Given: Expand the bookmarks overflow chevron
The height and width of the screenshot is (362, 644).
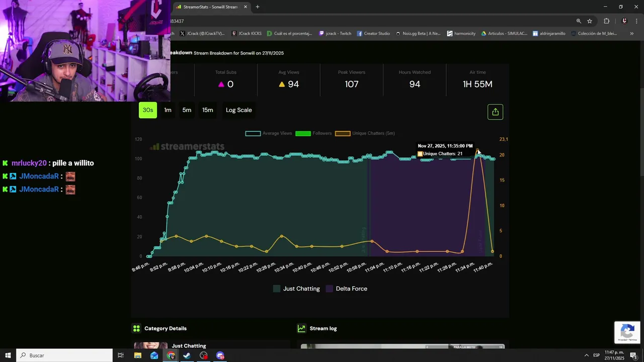Looking at the screenshot, I should click(x=631, y=34).
